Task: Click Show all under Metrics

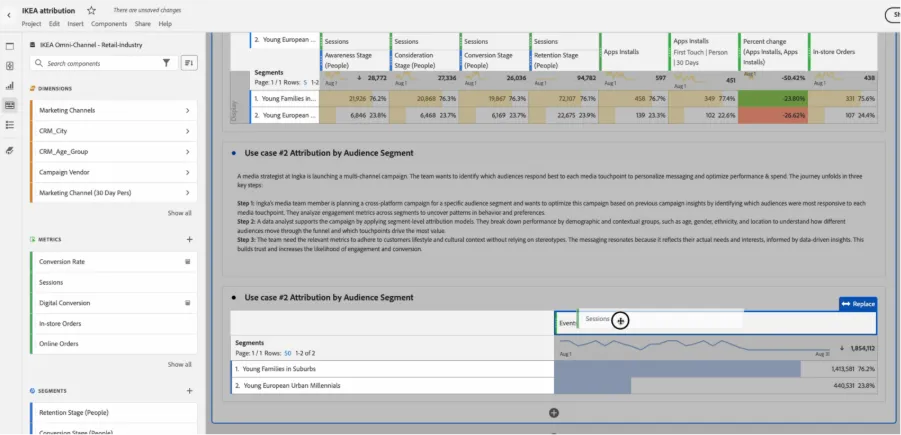Action: 179,364
